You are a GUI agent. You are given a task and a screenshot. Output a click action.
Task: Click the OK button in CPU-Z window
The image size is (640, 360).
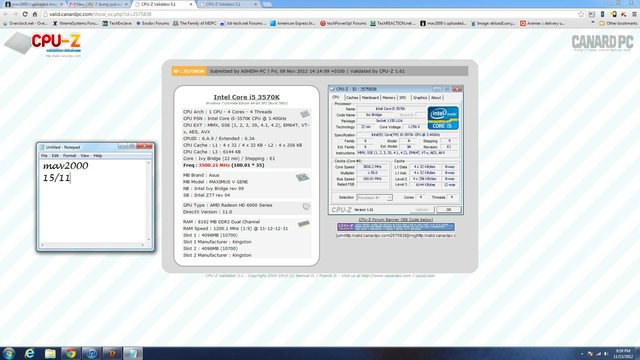tap(449, 209)
